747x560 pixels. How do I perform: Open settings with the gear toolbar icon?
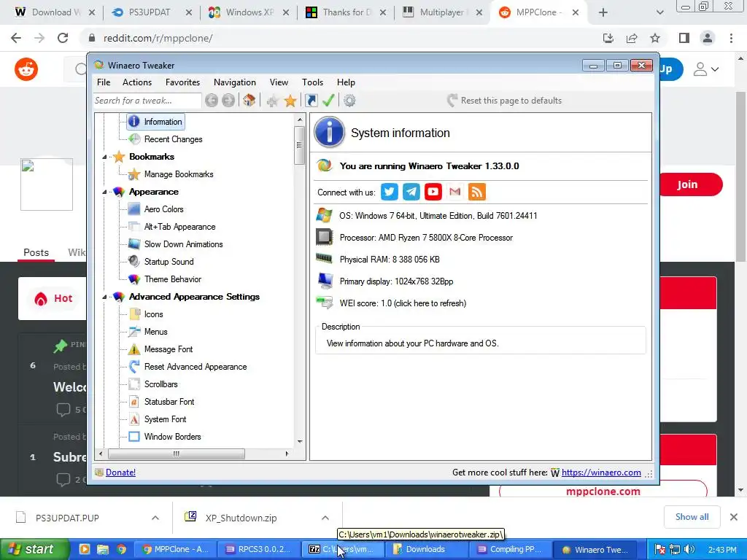349,101
